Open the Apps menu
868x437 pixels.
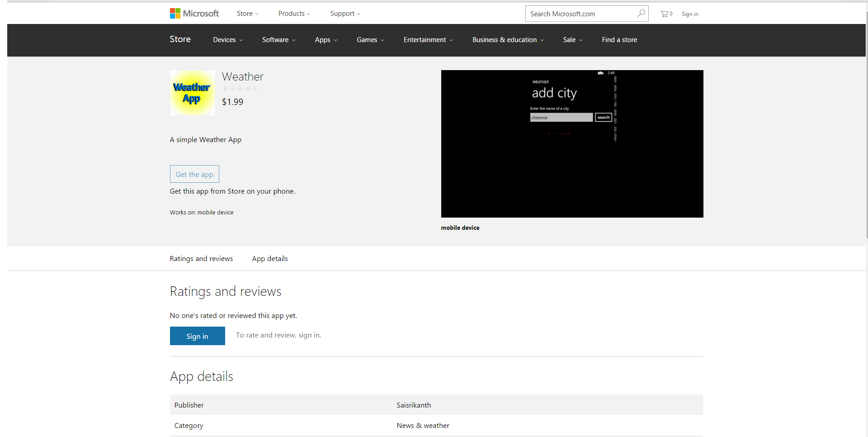[326, 40]
